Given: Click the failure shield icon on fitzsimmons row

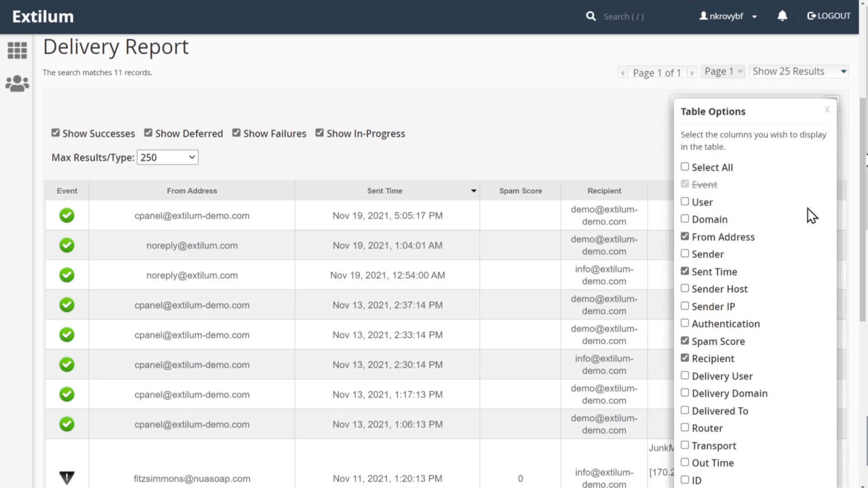Looking at the screenshot, I should 66,477.
